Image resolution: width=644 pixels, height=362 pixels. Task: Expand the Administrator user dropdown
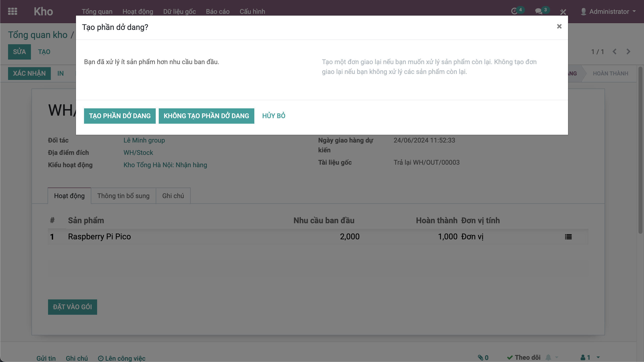tap(609, 12)
